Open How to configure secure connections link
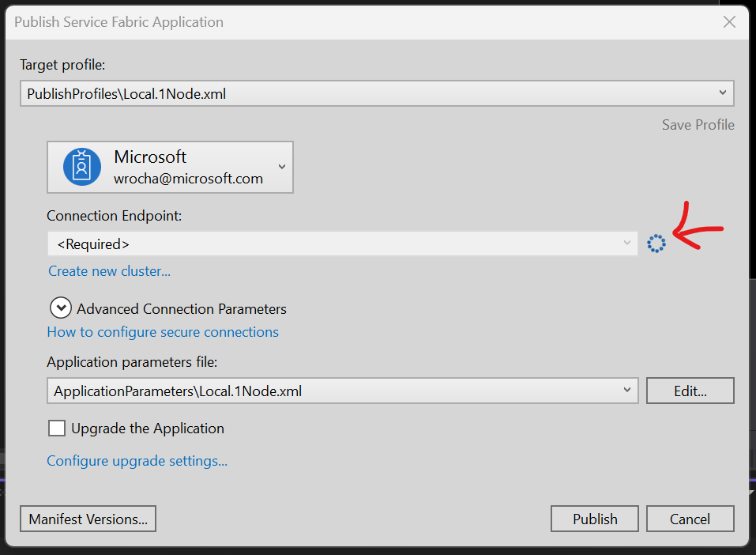 (x=163, y=332)
